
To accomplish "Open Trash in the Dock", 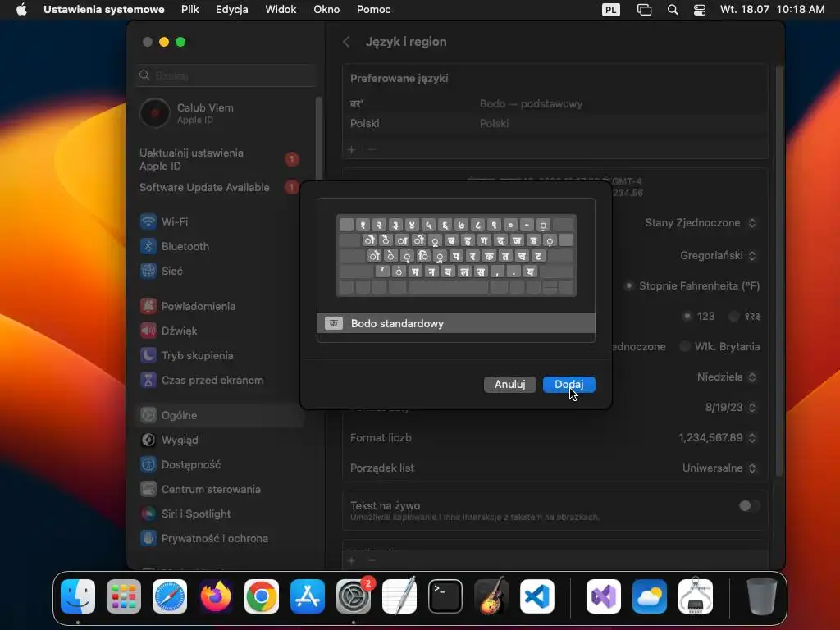I will click(762, 596).
